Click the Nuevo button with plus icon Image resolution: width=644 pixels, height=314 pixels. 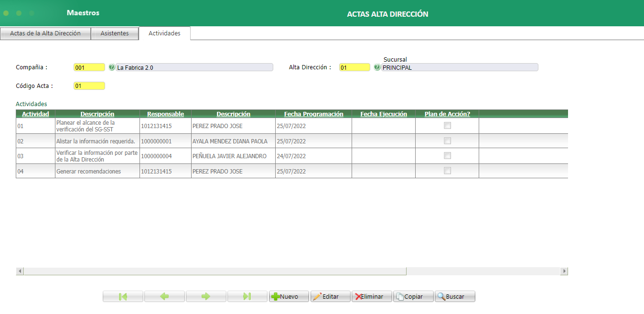tap(289, 296)
